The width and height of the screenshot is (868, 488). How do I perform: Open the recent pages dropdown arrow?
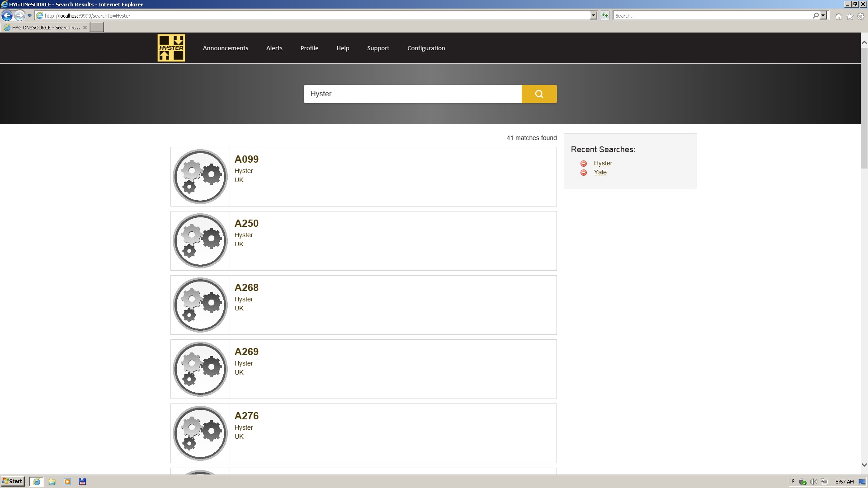point(29,16)
